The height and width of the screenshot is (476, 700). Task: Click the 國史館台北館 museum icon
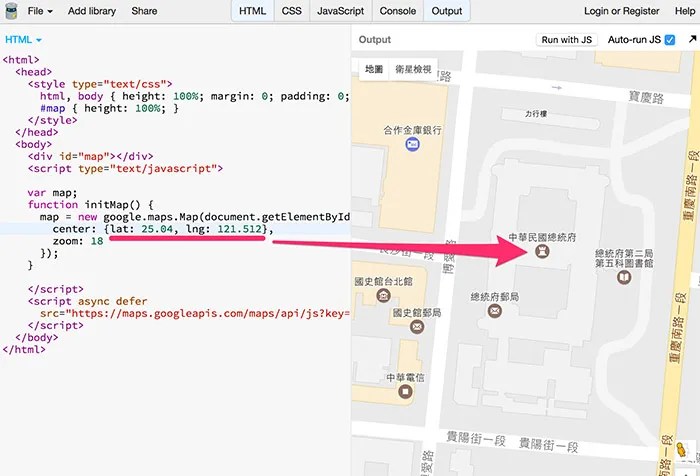[383, 296]
